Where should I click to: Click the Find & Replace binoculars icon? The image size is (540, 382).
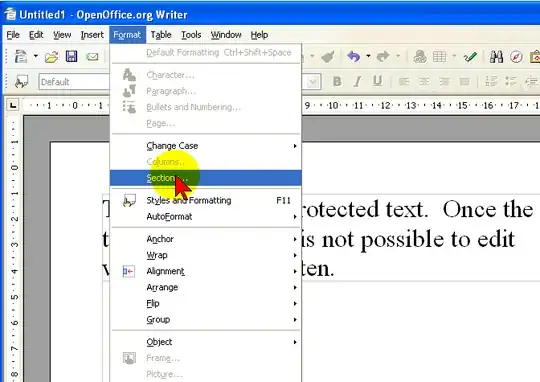click(x=496, y=56)
